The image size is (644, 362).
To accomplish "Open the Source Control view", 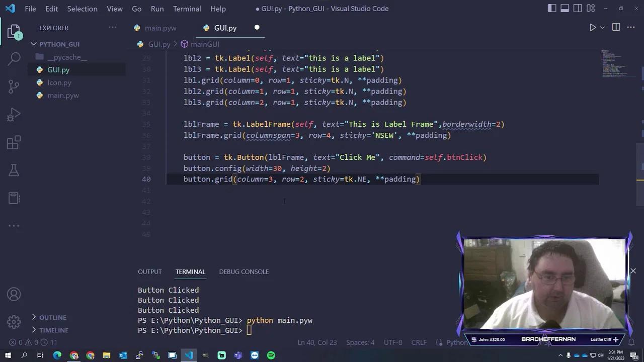I will (14, 86).
